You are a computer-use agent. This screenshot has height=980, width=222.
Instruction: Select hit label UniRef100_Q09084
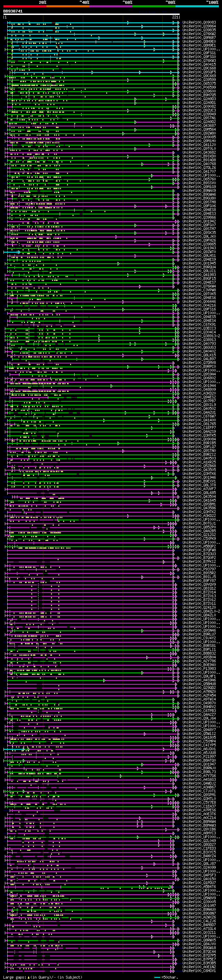click(x=199, y=439)
